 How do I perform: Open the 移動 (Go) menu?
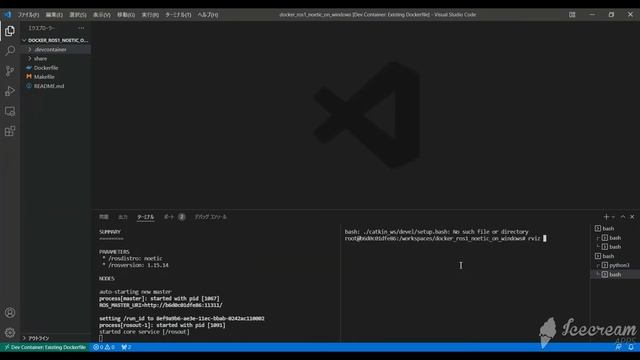click(126, 15)
